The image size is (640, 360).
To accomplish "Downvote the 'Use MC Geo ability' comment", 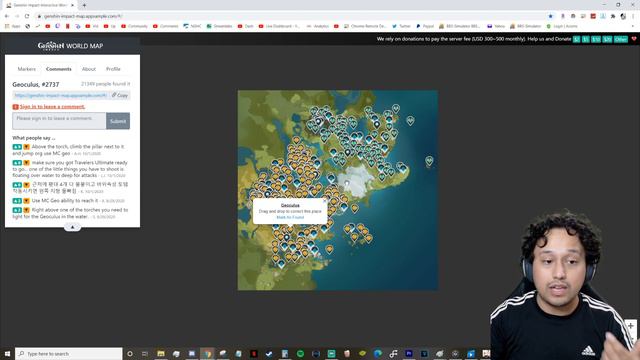I will click(x=26, y=201).
